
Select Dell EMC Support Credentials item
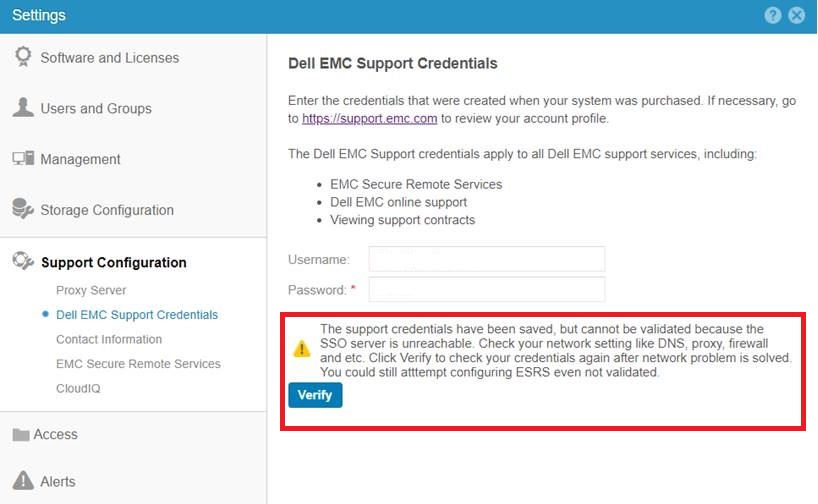pyautogui.click(x=137, y=315)
